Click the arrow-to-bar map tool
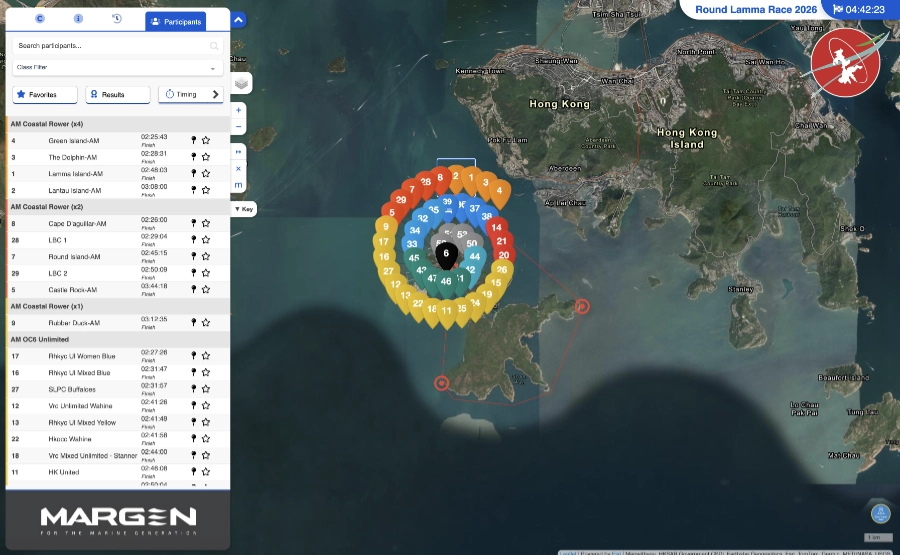This screenshot has width=900, height=555. 239,152
